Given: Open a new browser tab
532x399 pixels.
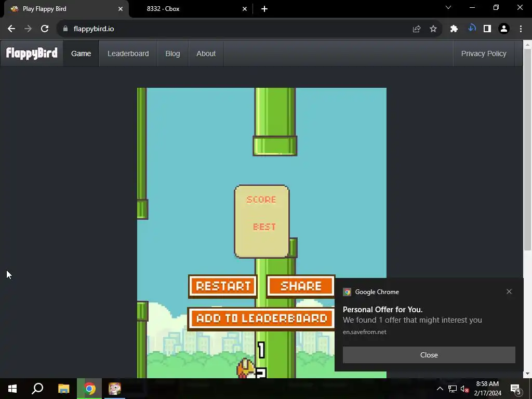Looking at the screenshot, I should pos(264,9).
